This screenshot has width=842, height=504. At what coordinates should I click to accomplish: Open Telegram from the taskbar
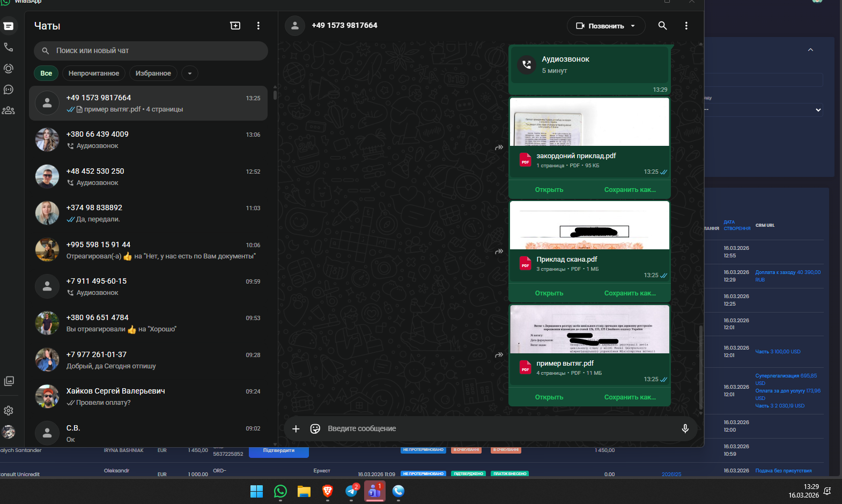click(x=352, y=491)
